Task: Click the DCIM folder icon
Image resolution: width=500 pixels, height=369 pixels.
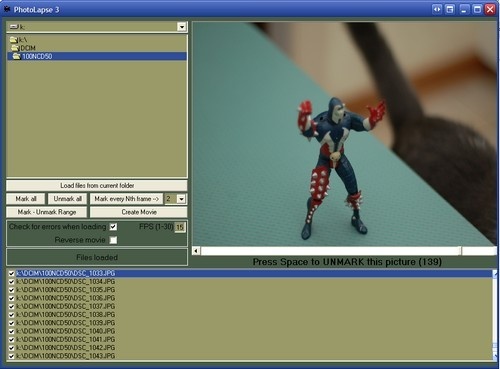Action: click(x=15, y=48)
